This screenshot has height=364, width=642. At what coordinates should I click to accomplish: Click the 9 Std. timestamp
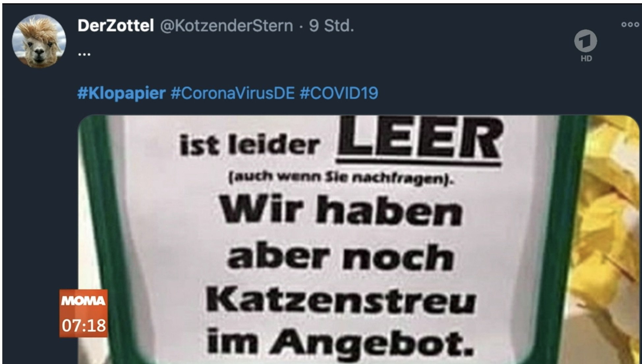click(x=331, y=25)
